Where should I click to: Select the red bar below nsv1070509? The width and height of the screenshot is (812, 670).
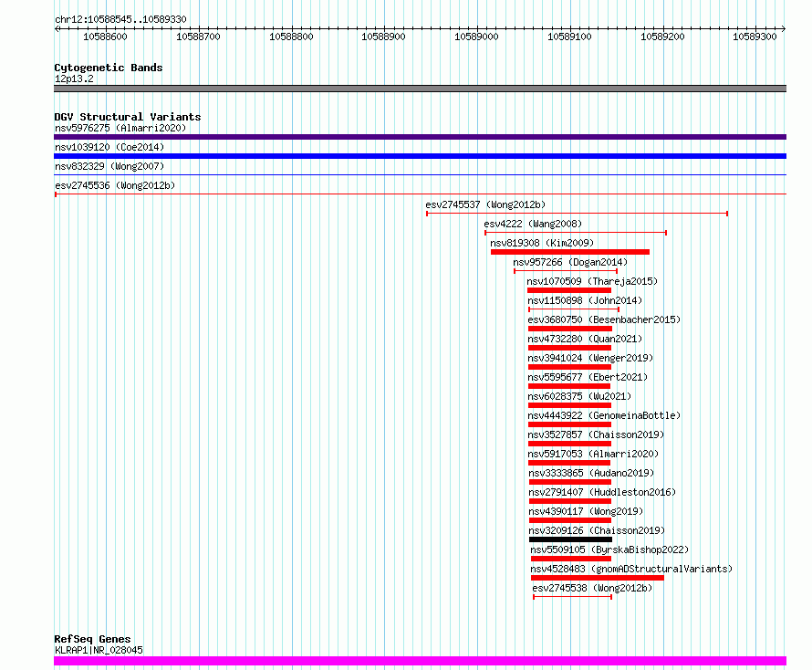pyautogui.click(x=569, y=290)
